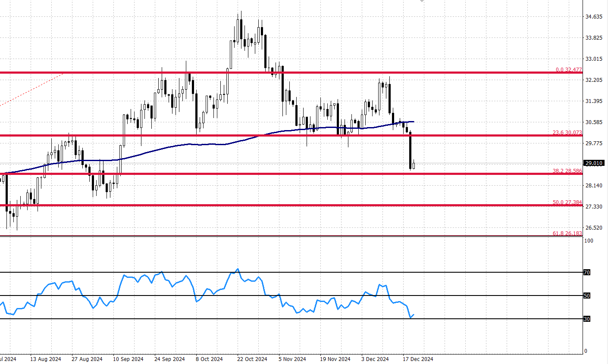Click the RSI 30 level label
Viewport: 608px width, 364px height.
click(x=586, y=319)
